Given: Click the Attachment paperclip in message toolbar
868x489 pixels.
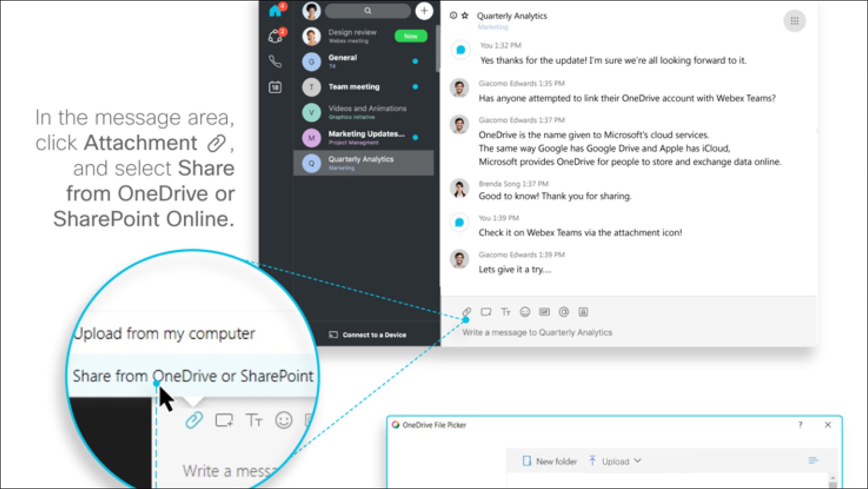Looking at the screenshot, I should 467,312.
